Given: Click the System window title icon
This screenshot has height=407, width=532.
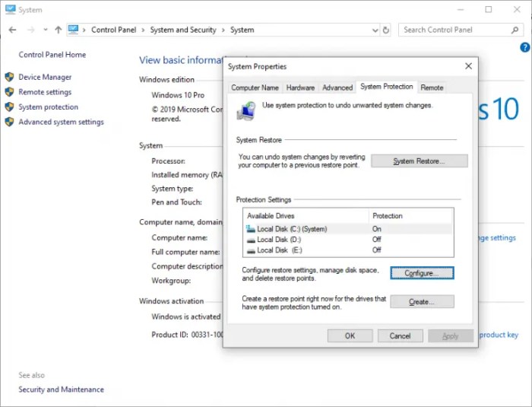Looking at the screenshot, I should [x=11, y=10].
